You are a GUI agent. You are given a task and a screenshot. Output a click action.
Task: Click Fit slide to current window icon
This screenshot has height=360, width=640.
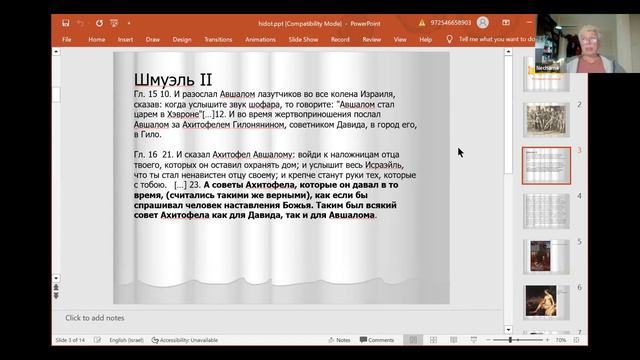pyautogui.click(x=576, y=340)
